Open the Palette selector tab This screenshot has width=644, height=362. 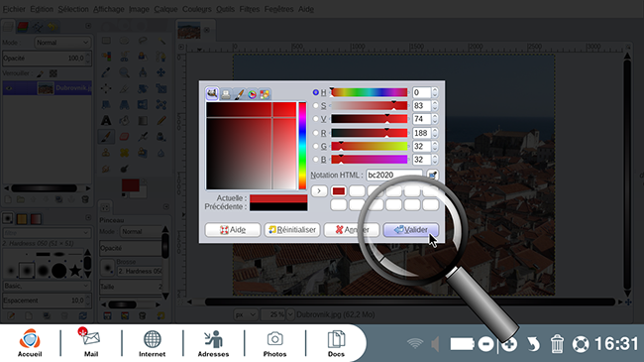[x=265, y=94]
